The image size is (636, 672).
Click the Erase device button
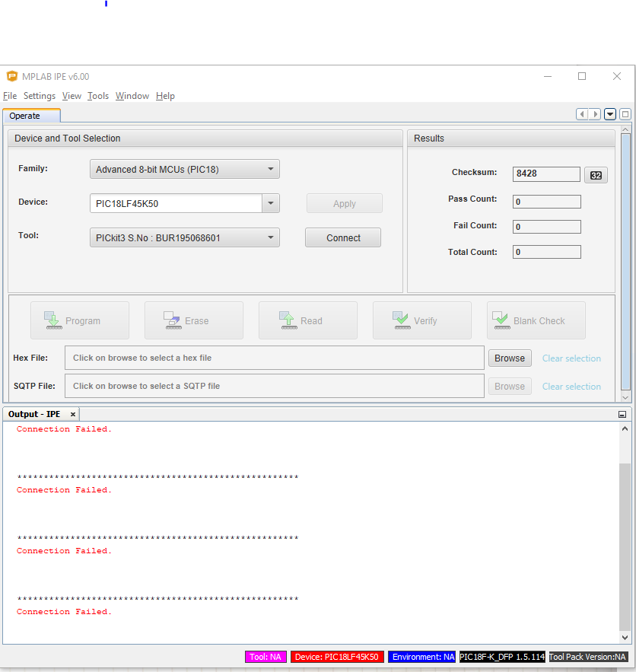coord(194,320)
